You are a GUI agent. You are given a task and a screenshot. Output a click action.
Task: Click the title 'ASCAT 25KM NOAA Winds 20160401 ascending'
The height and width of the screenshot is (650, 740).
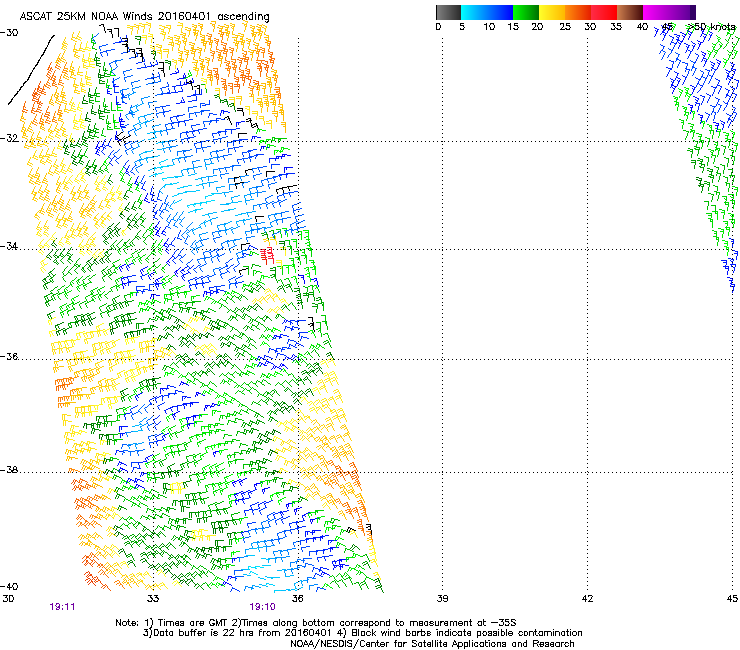pyautogui.click(x=144, y=17)
